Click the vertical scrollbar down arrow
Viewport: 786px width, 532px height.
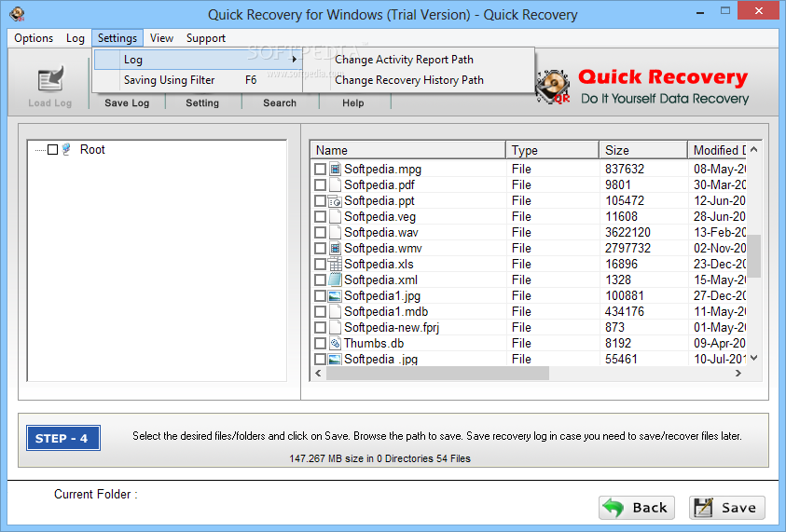tap(754, 358)
